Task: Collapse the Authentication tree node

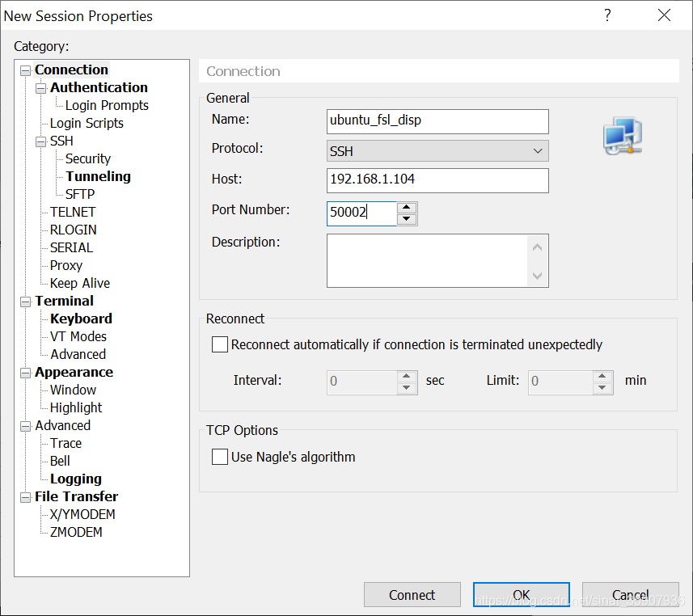Action: 40,88
